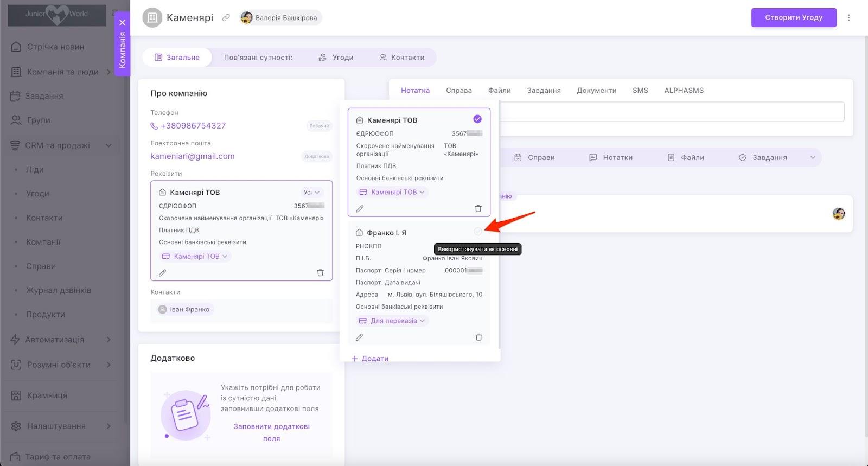Open the Усі filter dropdown in Реквізити
Screen dimensions: 868x466
click(x=311, y=193)
